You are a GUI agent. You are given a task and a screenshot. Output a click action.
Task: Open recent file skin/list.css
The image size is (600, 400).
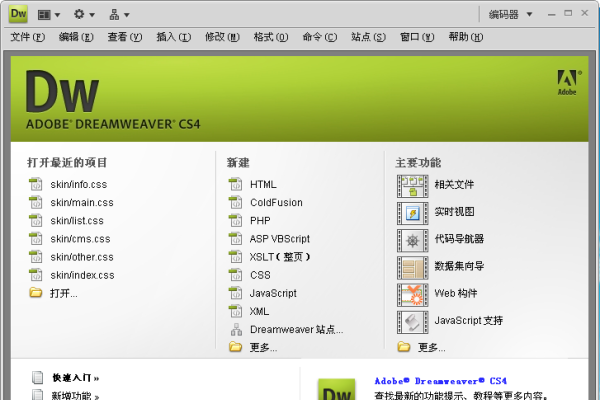point(77,221)
